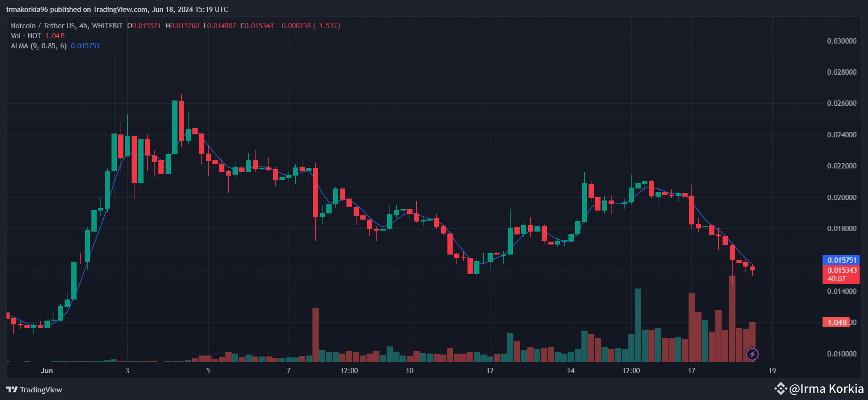This screenshot has width=868, height=400.
Task: Click the red closing price C0.015343 in the header
Action: pos(257,26)
